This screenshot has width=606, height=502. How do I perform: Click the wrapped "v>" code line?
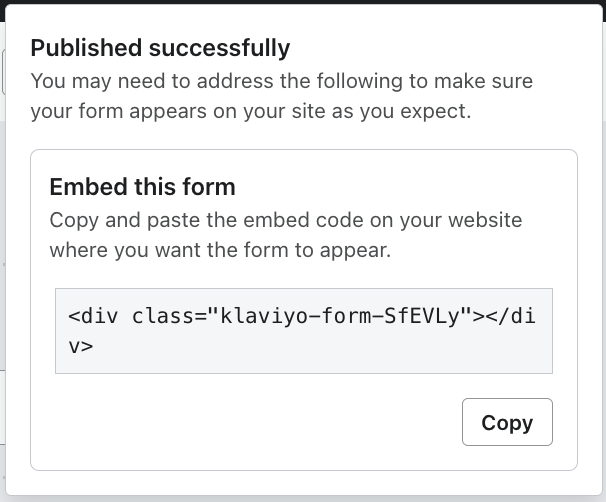point(80,346)
